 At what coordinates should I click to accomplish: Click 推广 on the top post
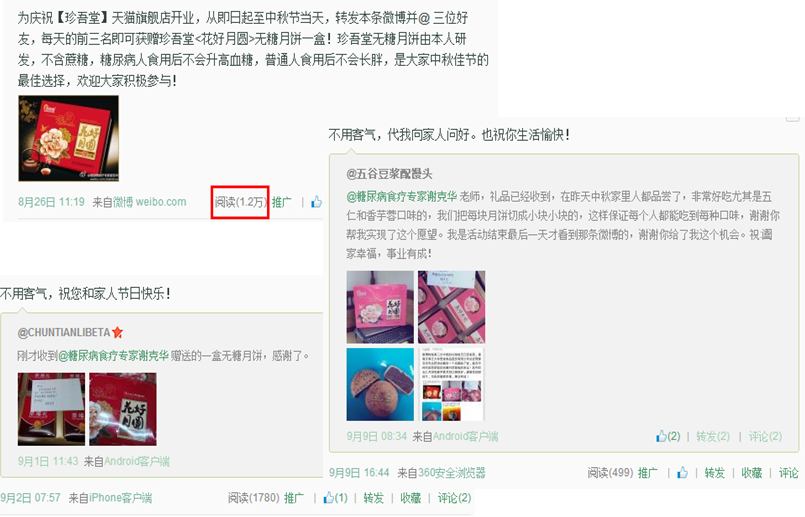281,202
